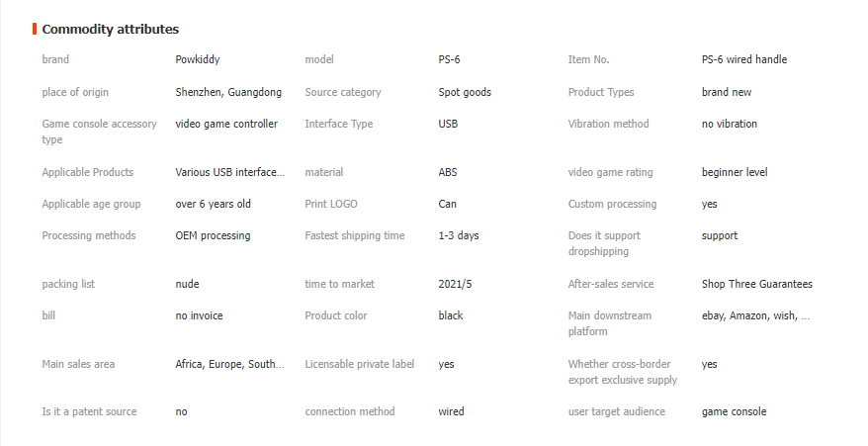
Task: Expand truncated Africa, Europe, South sales area
Action: 229,364
